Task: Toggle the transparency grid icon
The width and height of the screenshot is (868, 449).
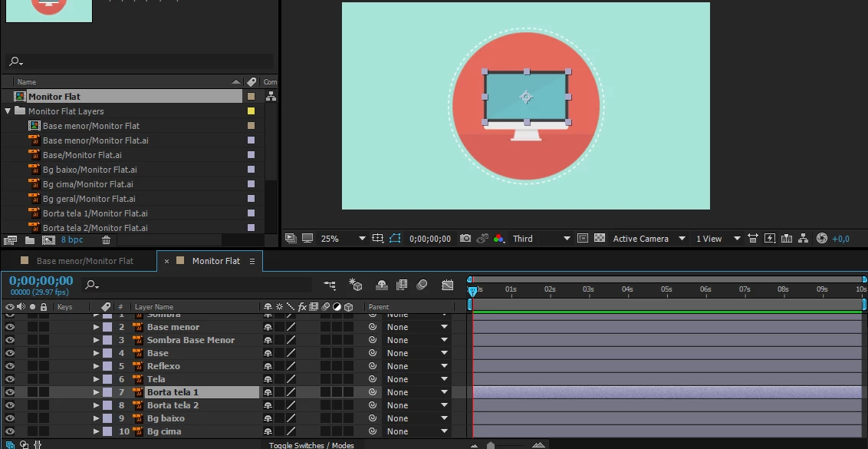Action: point(600,239)
